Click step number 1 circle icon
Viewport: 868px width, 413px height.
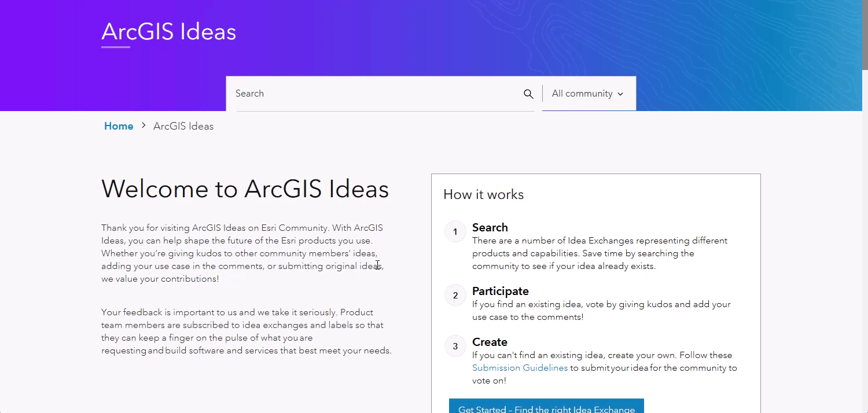pyautogui.click(x=455, y=232)
